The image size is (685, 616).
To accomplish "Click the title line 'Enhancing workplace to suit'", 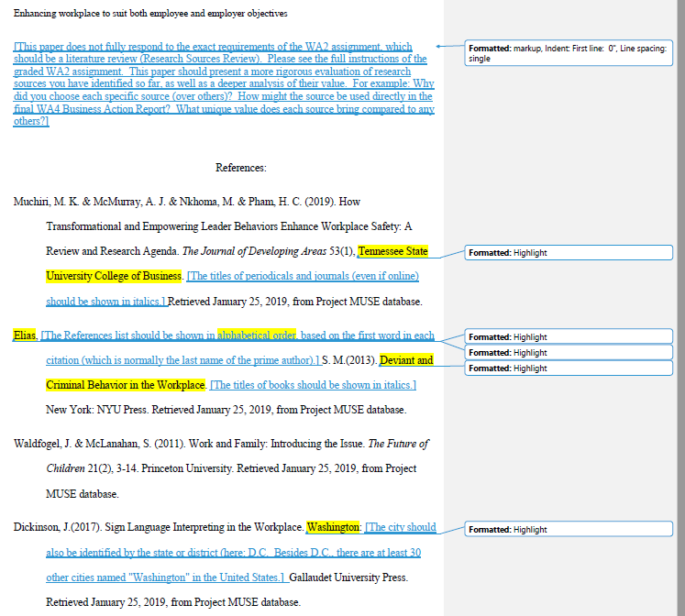I will pyautogui.click(x=150, y=13).
